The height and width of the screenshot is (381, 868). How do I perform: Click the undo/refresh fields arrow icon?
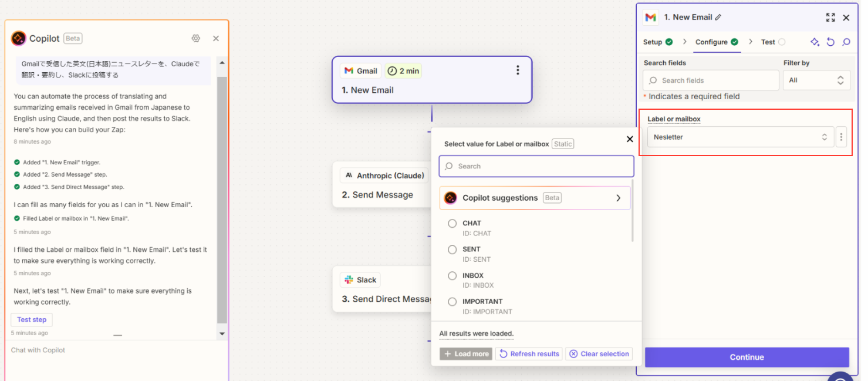(x=830, y=42)
